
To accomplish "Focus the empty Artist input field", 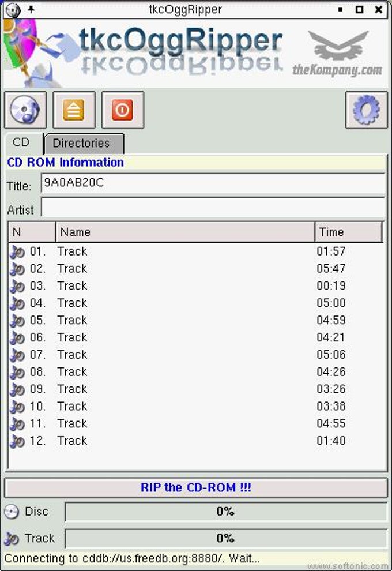I will pos(213,207).
